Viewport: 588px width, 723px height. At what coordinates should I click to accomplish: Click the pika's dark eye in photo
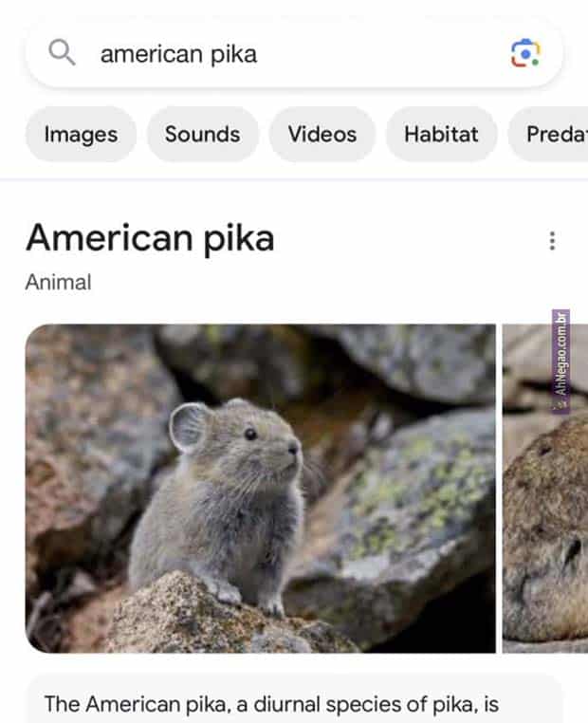point(250,434)
